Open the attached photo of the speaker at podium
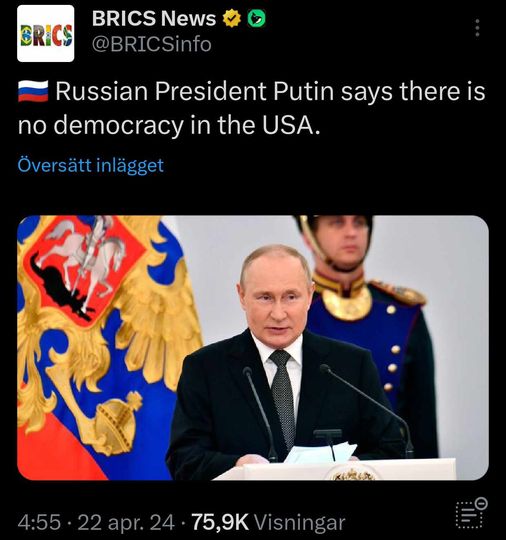506x540 pixels. pyautogui.click(x=253, y=347)
